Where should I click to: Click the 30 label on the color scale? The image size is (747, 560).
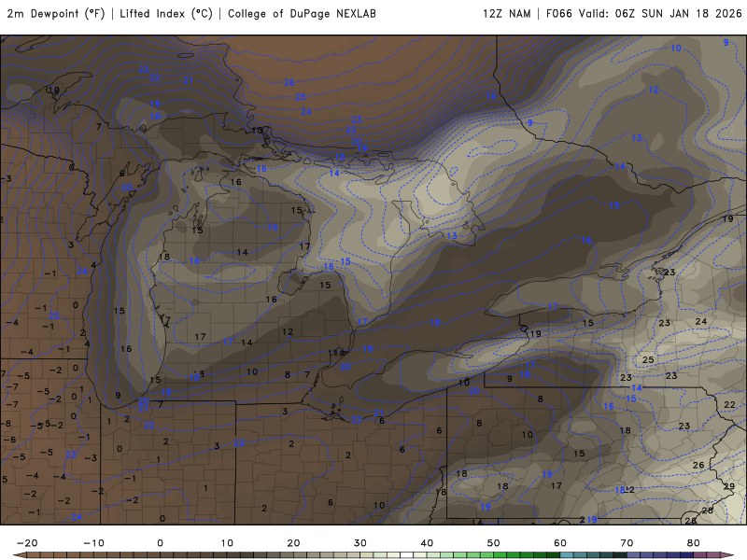point(360,543)
